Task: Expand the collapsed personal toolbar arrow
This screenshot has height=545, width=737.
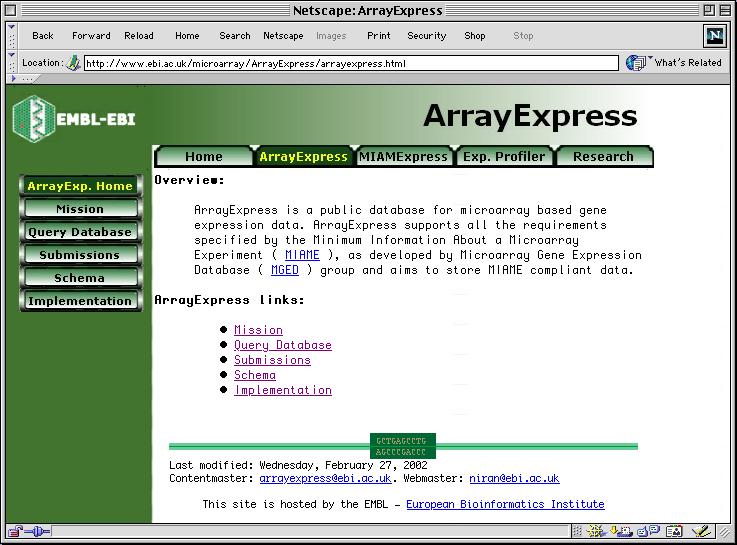Action: [14, 78]
